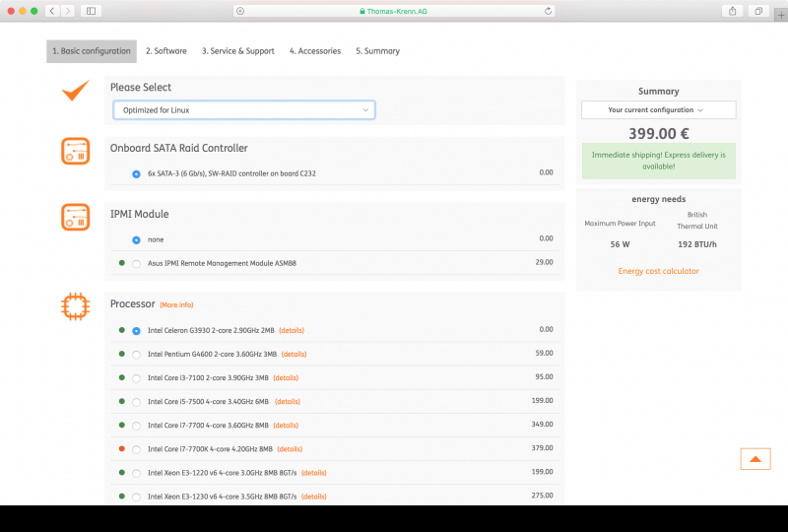Click the IPMI Module section icon
This screenshot has height=532, width=788.
coord(76,217)
